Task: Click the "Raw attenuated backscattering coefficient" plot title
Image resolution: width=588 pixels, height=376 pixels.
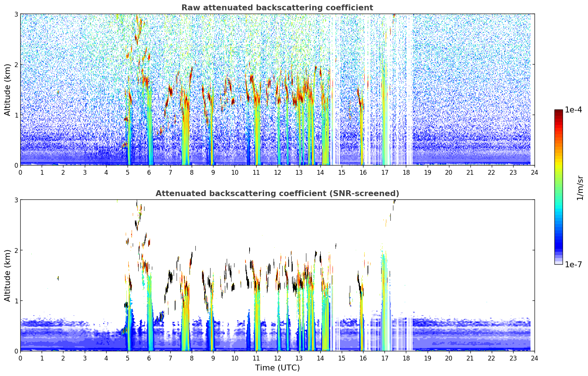Action: pyautogui.click(x=277, y=8)
